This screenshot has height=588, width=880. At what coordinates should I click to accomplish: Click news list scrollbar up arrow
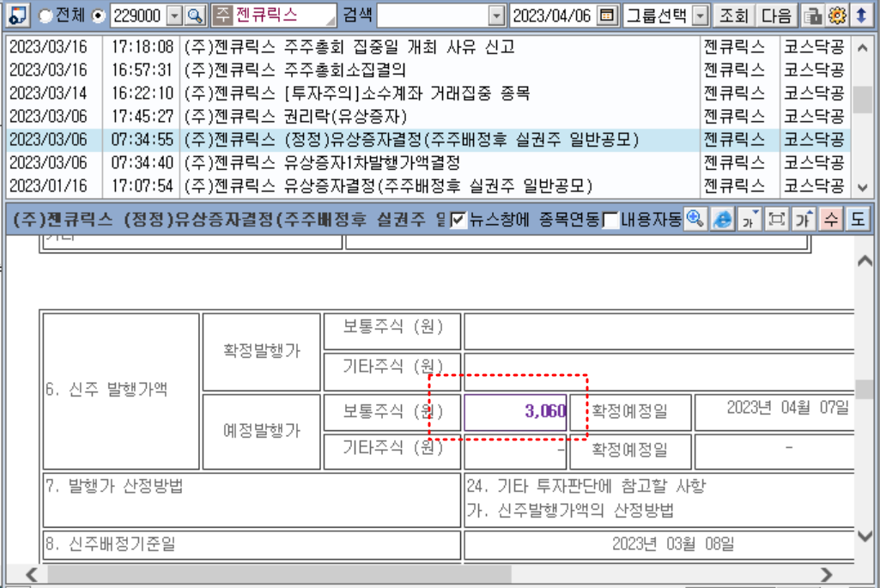click(863, 48)
